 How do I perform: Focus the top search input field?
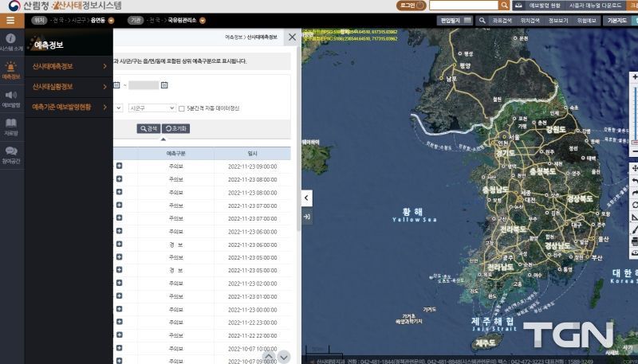pos(464,6)
